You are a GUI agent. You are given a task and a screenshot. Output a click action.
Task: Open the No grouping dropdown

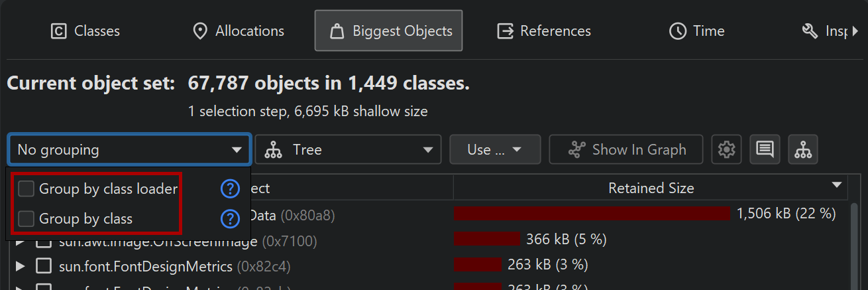tap(130, 149)
